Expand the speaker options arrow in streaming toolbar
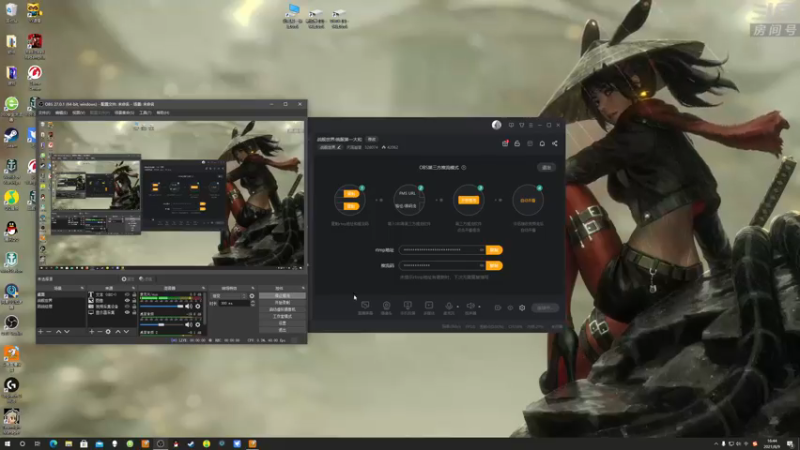 [x=479, y=307]
